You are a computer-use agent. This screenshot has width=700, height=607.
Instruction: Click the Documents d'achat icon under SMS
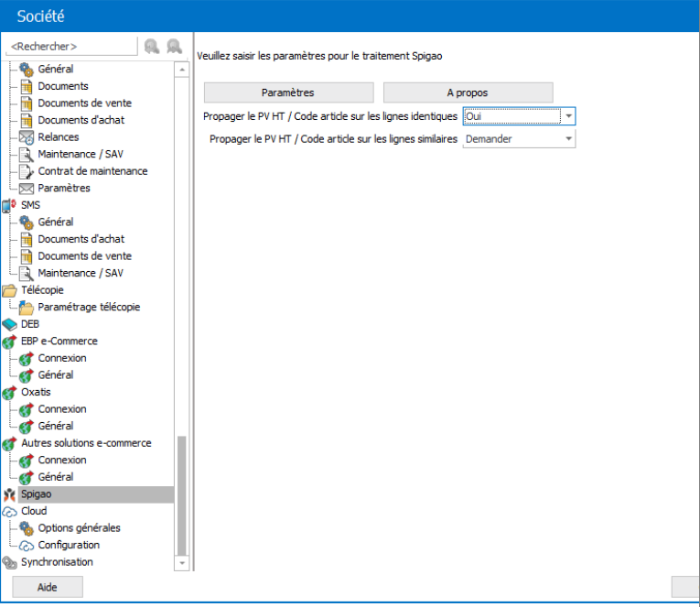(27, 239)
